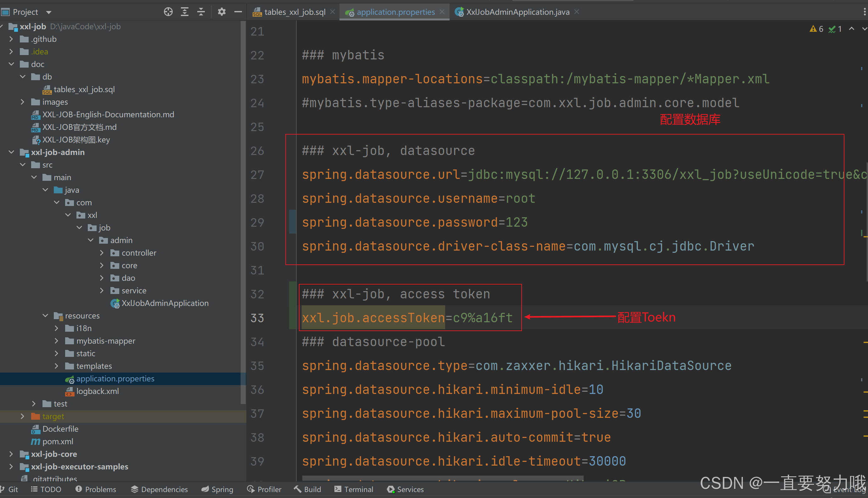
Task: Click line 33 accessToken property key
Action: tap(373, 318)
